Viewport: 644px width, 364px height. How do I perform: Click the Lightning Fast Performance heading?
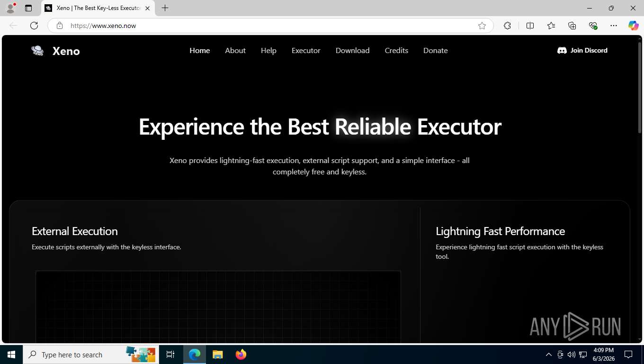[500, 231]
